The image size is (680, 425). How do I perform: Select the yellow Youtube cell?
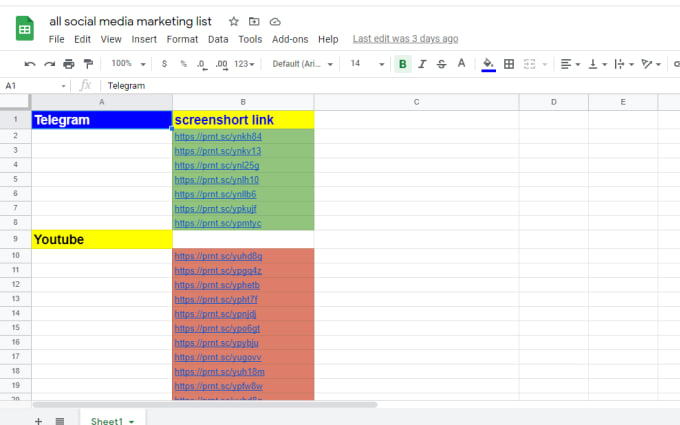(102, 239)
